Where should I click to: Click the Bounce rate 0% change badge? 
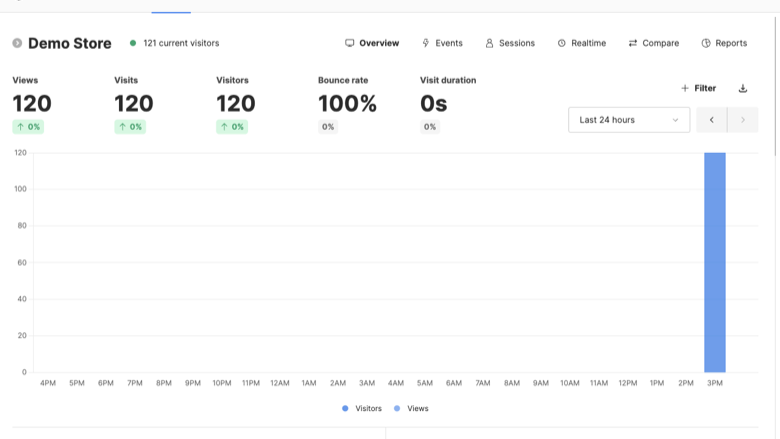pos(328,127)
